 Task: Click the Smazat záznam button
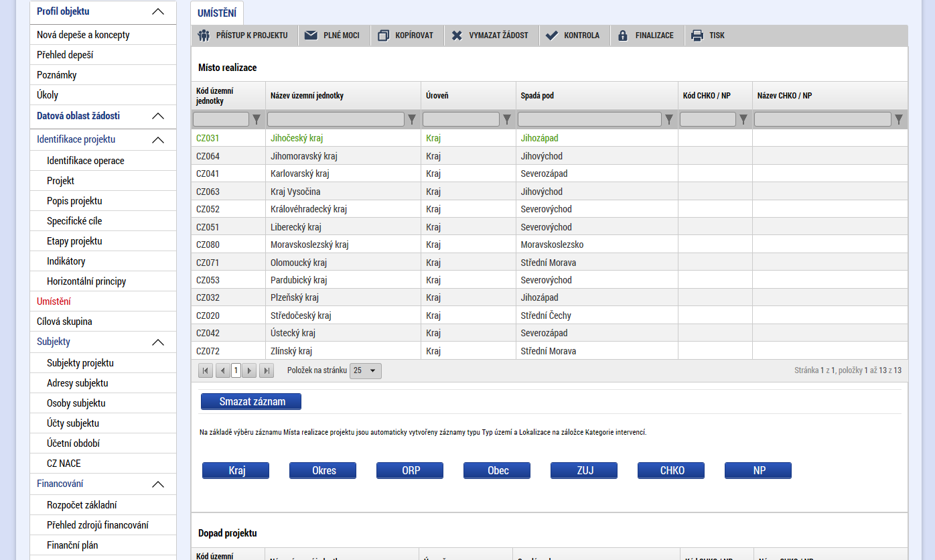[251, 402]
